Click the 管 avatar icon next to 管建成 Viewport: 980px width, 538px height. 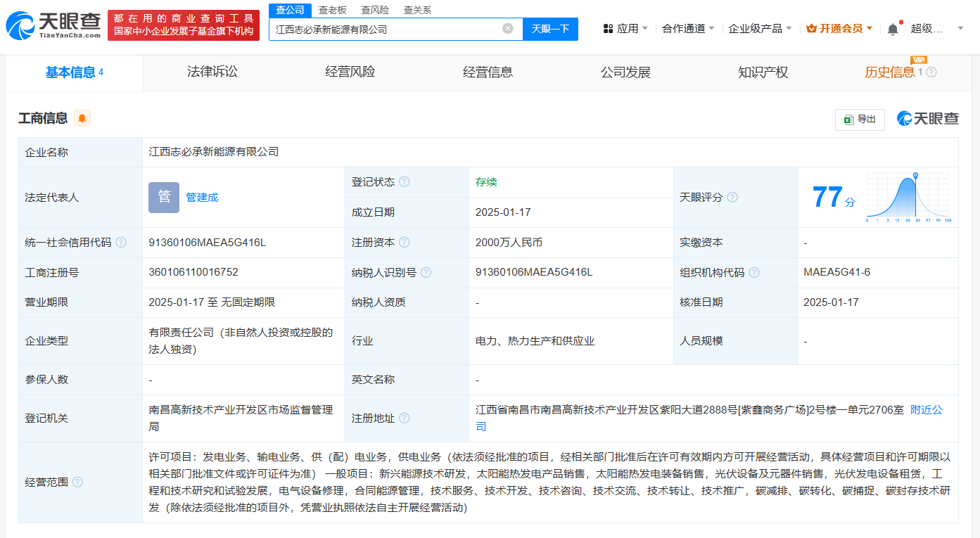coord(163,198)
